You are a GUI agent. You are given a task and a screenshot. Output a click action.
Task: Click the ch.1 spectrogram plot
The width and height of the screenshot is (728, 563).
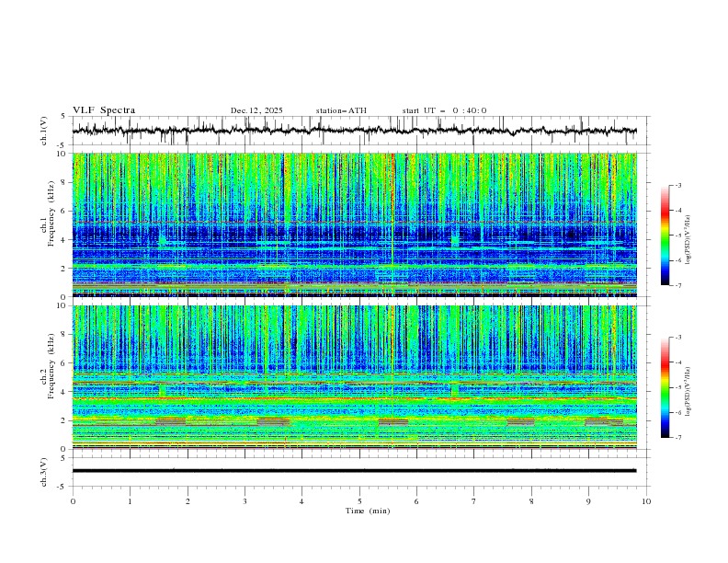click(355, 224)
